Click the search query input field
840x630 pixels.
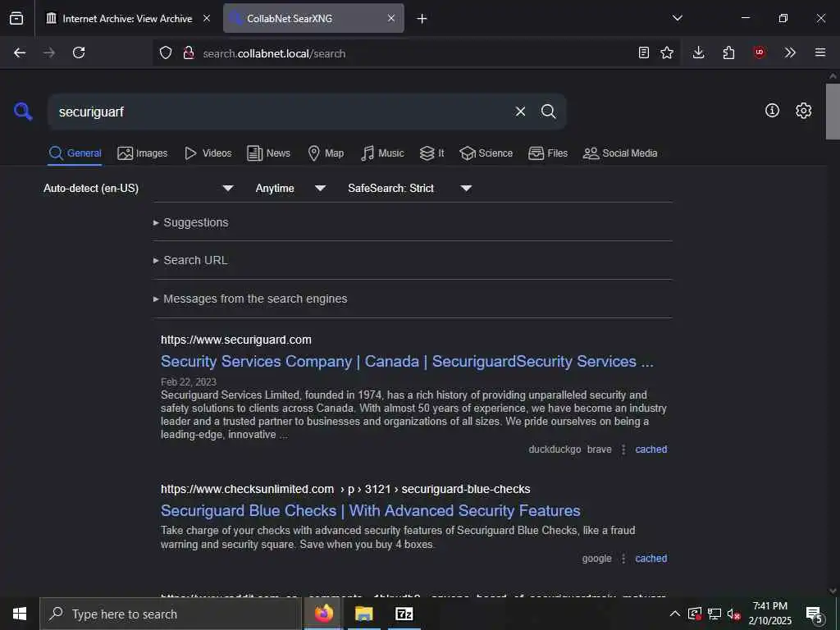click(281, 112)
